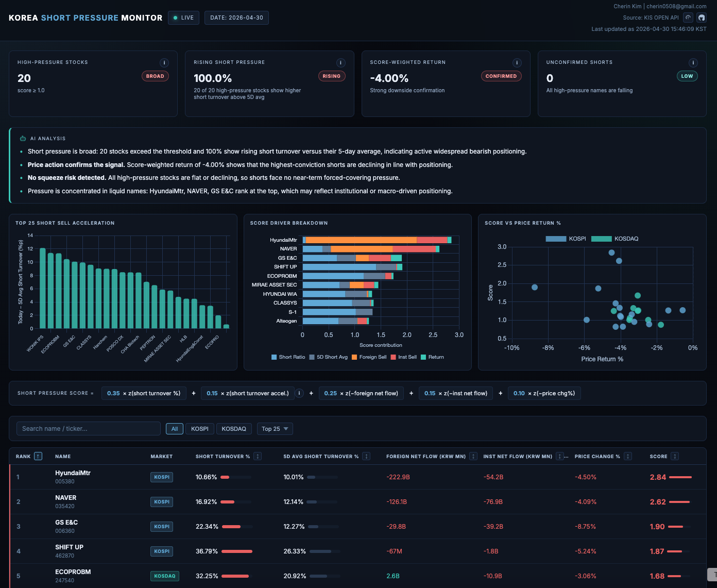This screenshot has height=588, width=717.
Task: Select the All market filter tab
Action: pyautogui.click(x=175, y=429)
